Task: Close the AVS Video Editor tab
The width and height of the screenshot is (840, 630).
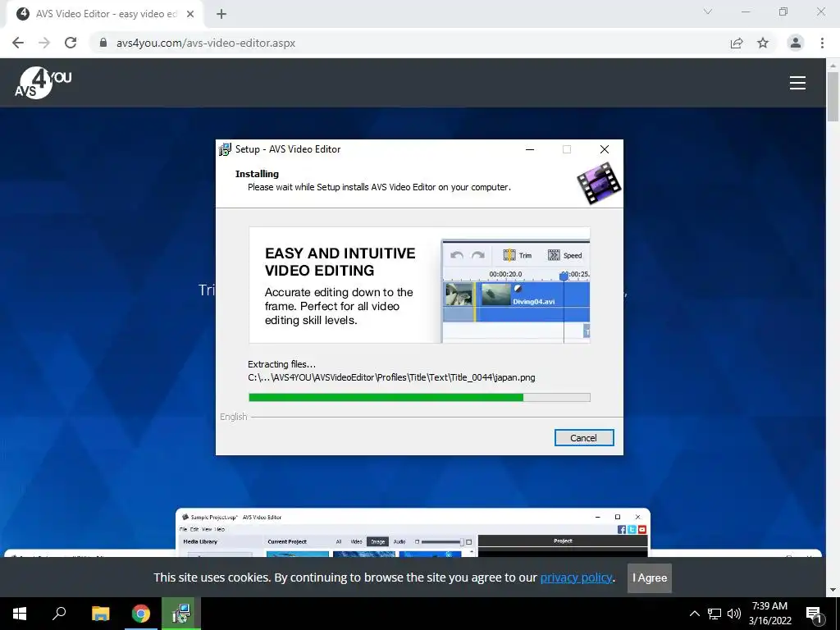Action: pyautogui.click(x=190, y=14)
